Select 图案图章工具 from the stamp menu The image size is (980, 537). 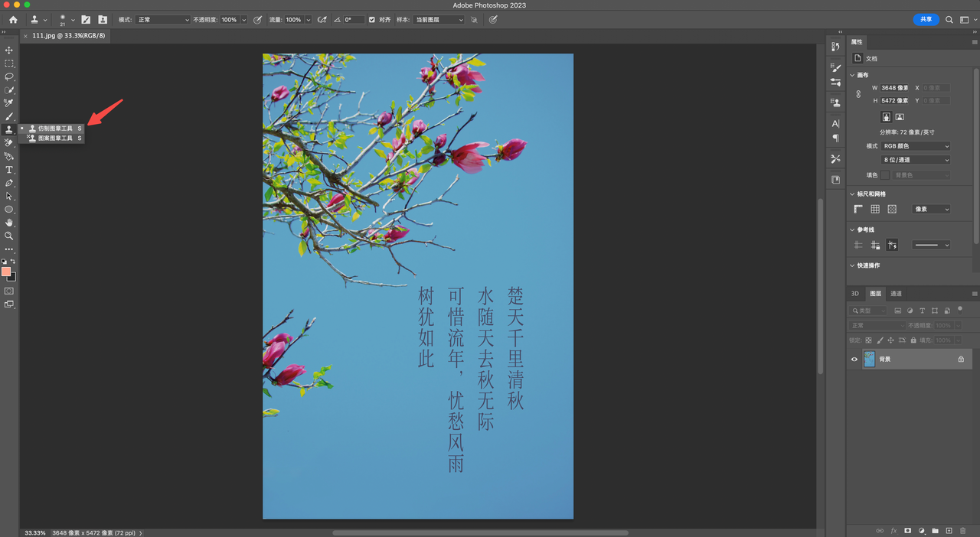click(54, 138)
